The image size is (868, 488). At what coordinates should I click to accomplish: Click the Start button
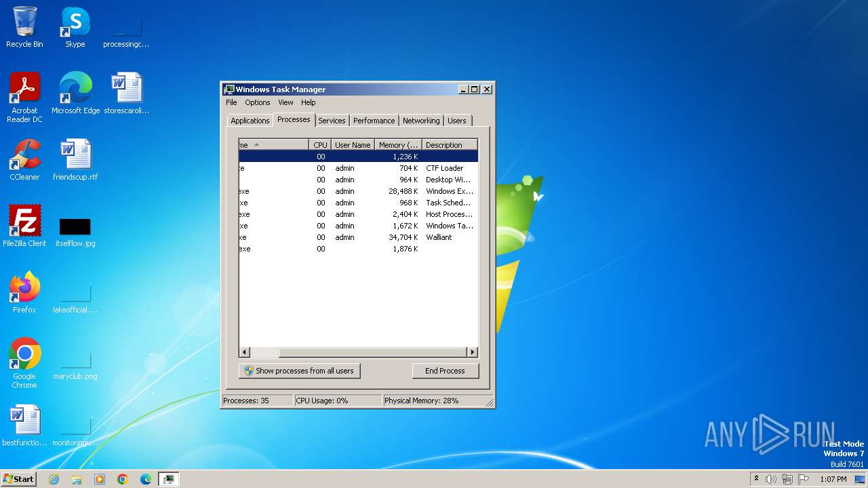coord(18,479)
